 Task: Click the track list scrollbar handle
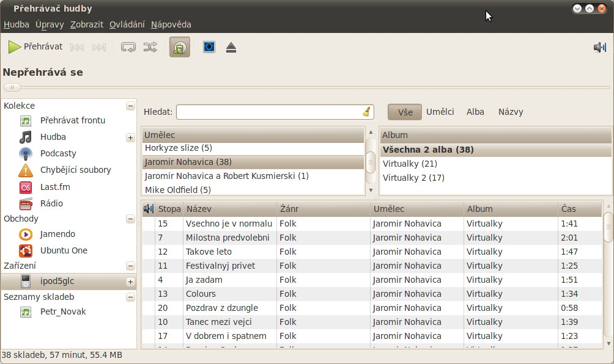(x=608, y=228)
